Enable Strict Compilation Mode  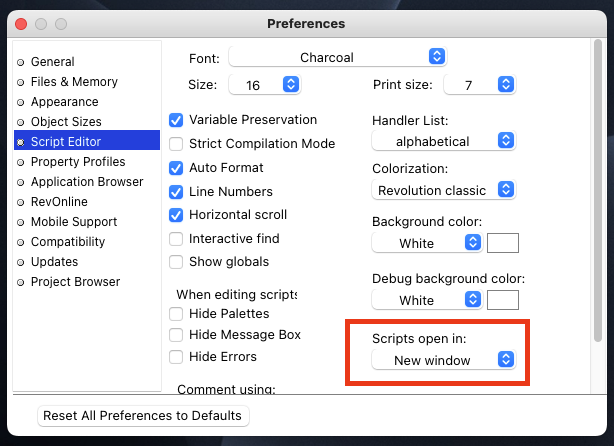[177, 144]
